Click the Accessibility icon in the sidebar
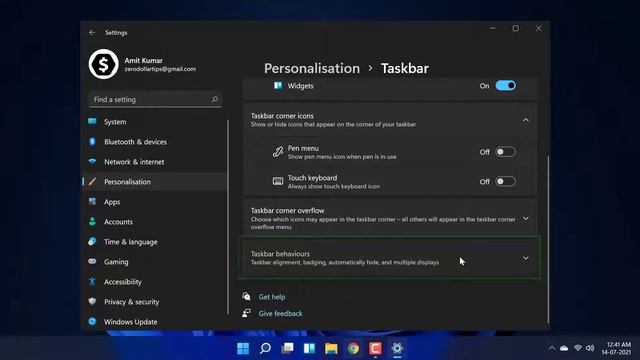 pos(92,282)
